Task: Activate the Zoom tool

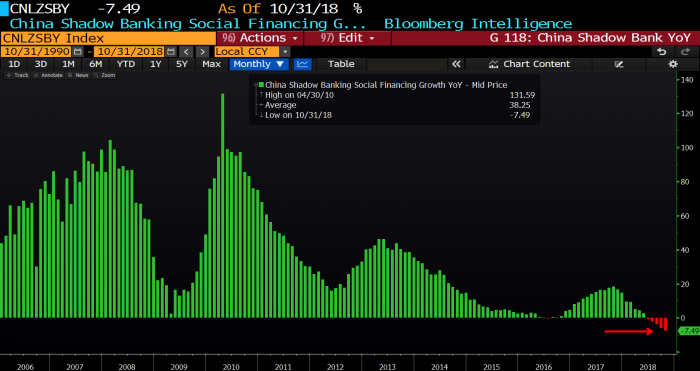Action: (x=104, y=75)
